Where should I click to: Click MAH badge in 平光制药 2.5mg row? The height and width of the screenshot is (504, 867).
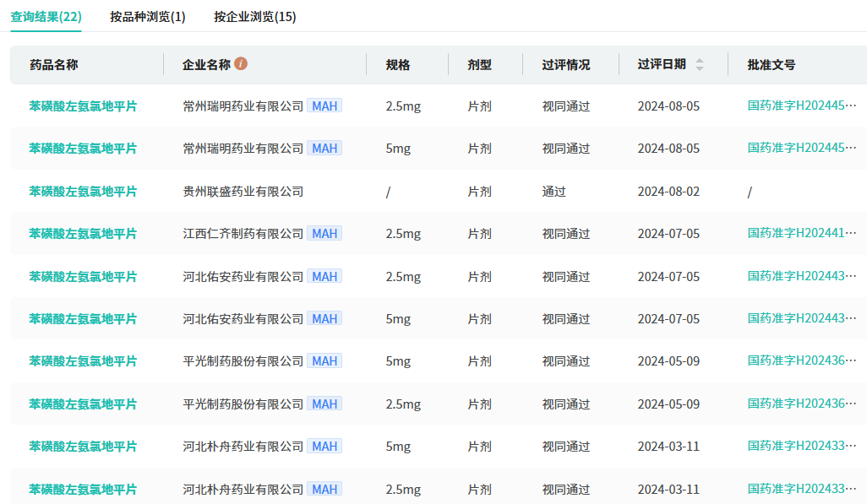[324, 404]
